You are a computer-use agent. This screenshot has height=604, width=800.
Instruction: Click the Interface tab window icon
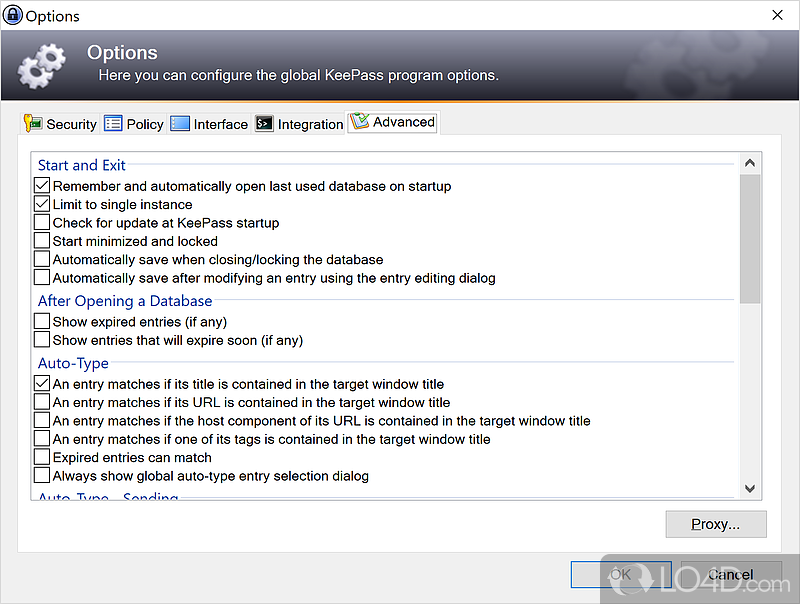(180, 124)
